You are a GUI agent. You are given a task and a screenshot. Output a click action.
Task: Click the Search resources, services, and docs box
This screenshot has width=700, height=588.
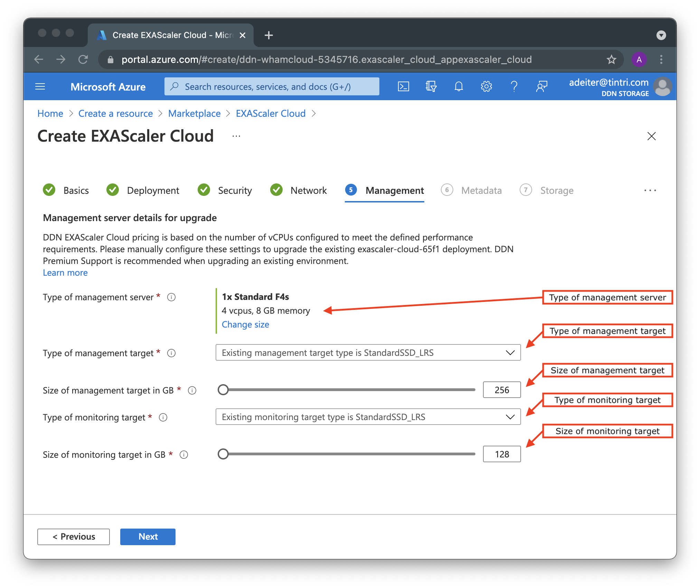[x=272, y=86]
